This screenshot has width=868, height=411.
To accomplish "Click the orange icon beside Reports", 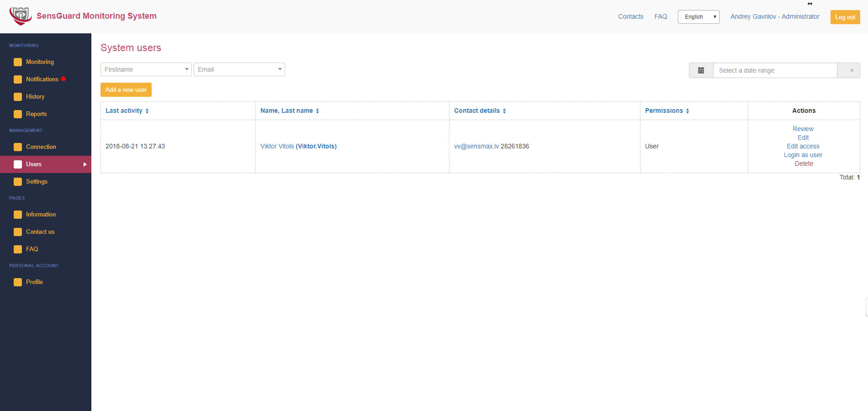I will coord(18,114).
